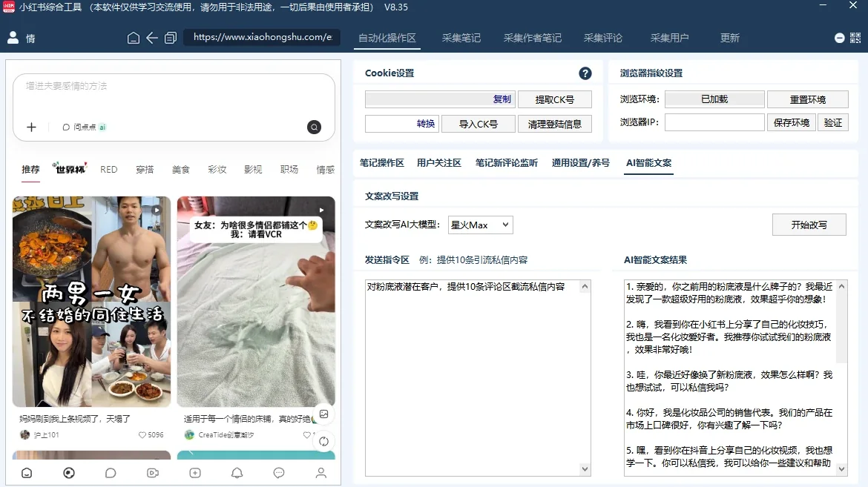This screenshot has width=868, height=487.
Task: Click 验证 button
Action: point(833,122)
